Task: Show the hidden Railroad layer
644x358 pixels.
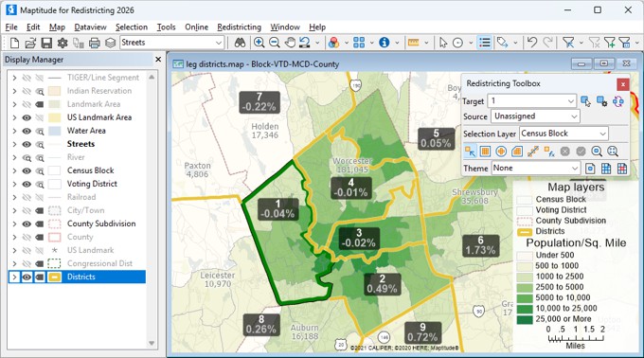Action: click(27, 198)
